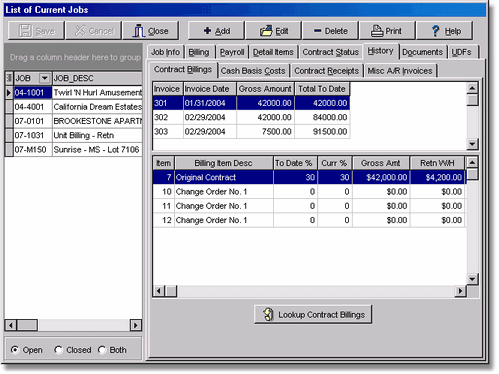
Task: Click the Delete button label
Action: (336, 31)
